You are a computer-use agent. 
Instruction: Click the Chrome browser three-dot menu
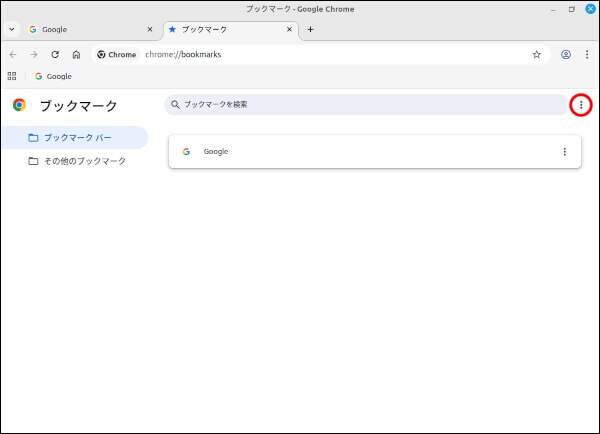coord(587,54)
